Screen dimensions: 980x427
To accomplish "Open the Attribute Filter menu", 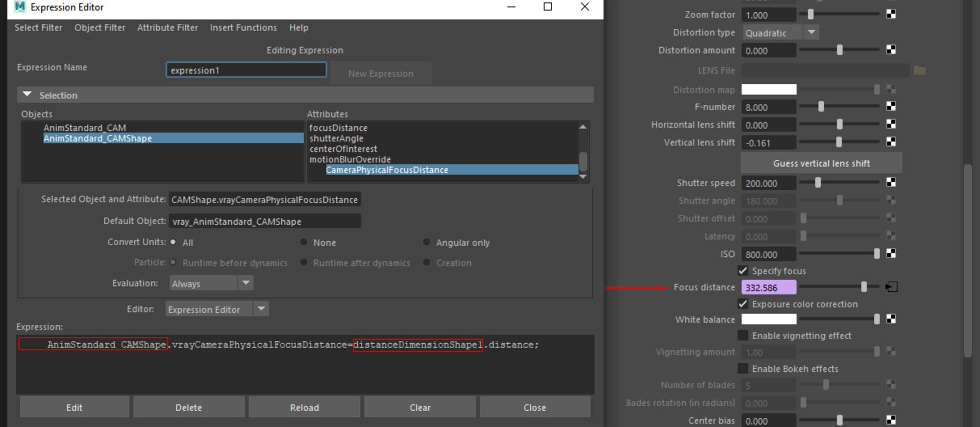I will [x=167, y=28].
